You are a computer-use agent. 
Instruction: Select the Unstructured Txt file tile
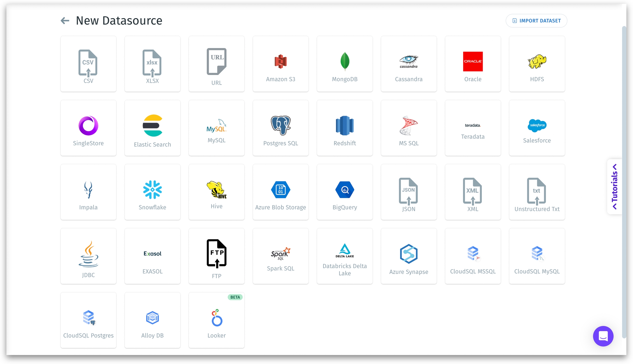(537, 192)
